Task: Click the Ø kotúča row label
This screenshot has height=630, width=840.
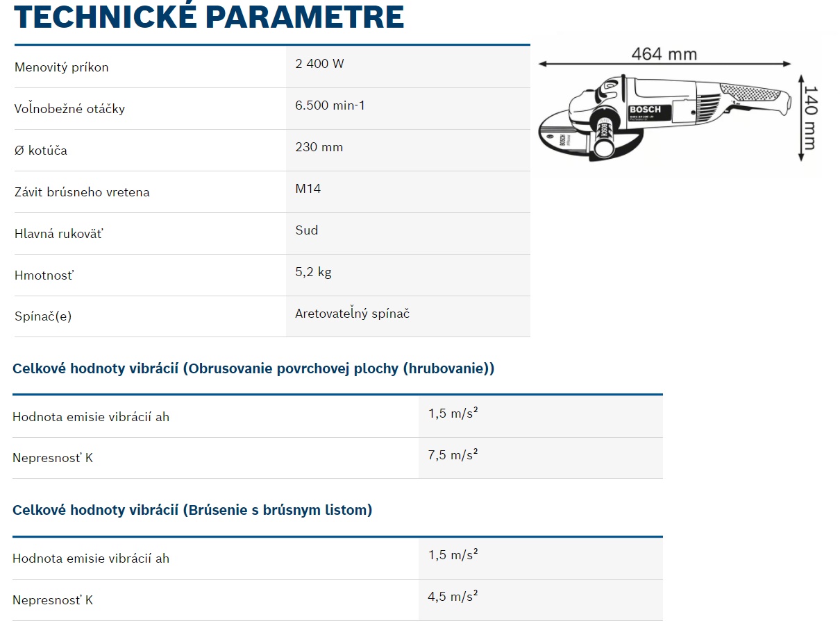Action: 41,151
